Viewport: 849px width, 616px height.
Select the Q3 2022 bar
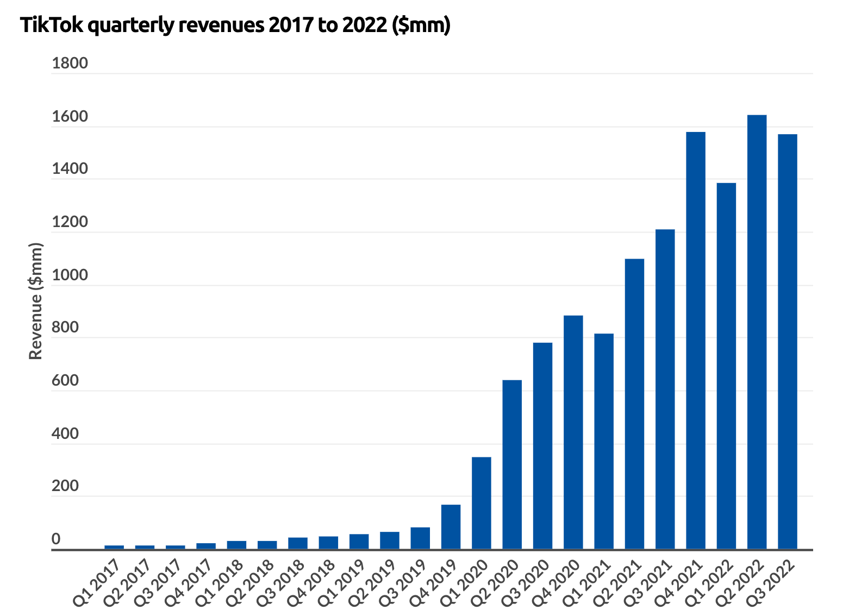click(x=788, y=342)
